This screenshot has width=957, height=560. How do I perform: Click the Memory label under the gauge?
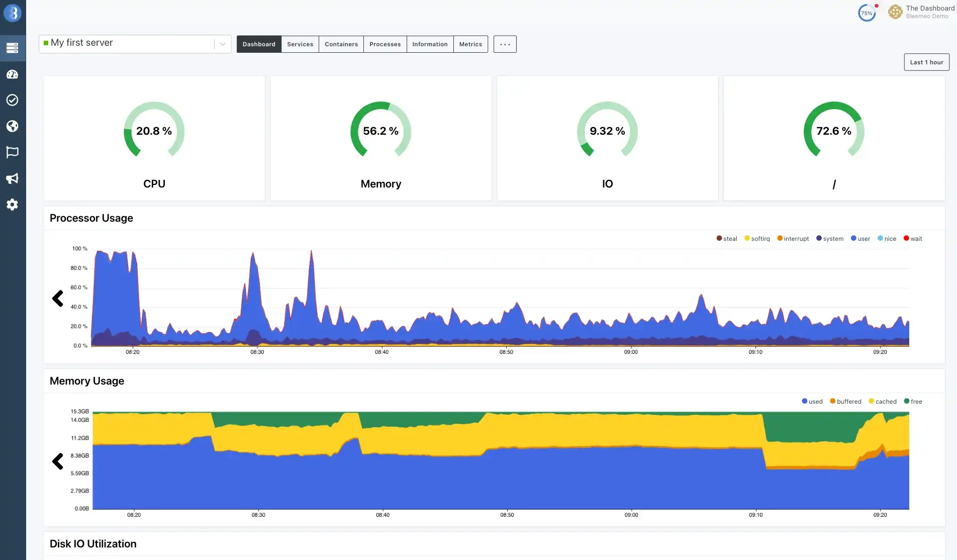pyautogui.click(x=381, y=184)
